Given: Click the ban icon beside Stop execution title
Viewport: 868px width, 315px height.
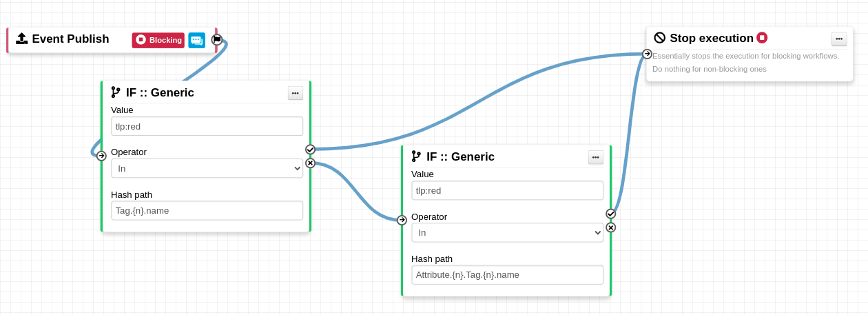Looking at the screenshot, I should pos(659,38).
